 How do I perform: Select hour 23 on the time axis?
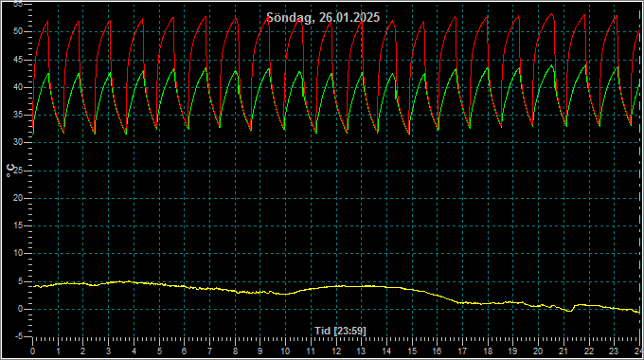pyautogui.click(x=614, y=351)
